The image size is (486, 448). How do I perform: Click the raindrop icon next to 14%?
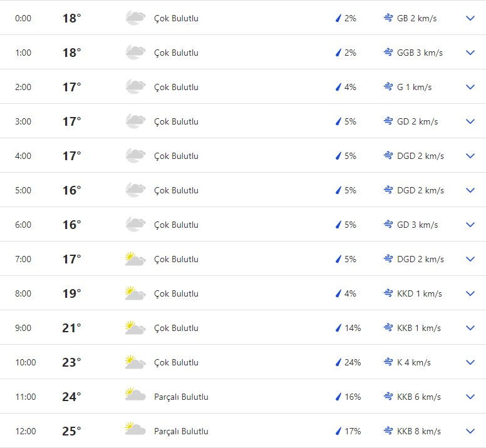point(338,328)
